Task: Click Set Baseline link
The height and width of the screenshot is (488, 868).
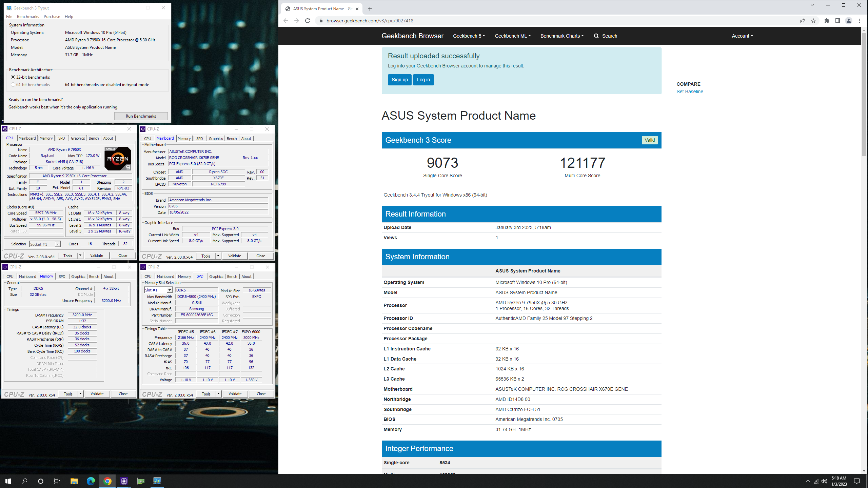Action: [690, 91]
